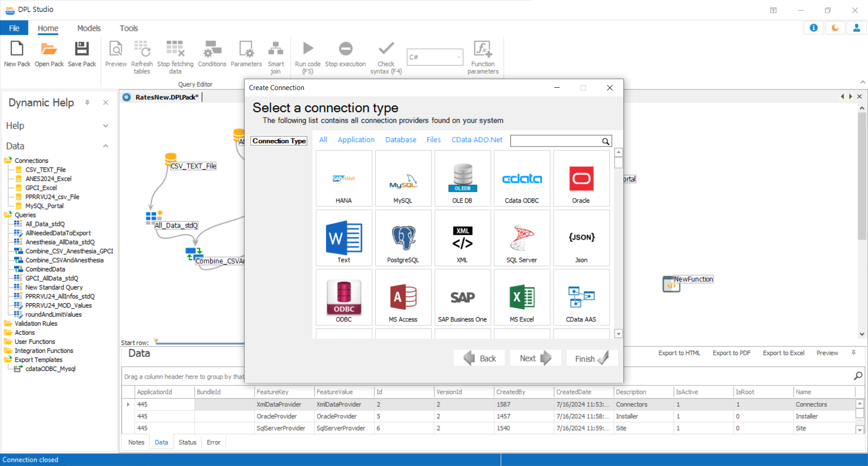The width and height of the screenshot is (868, 466).
Task: Select the Oracle connection provider
Action: point(581,179)
